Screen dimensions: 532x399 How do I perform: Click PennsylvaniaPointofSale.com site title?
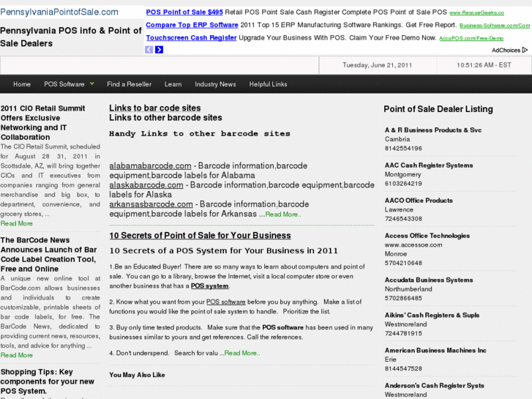(59, 12)
